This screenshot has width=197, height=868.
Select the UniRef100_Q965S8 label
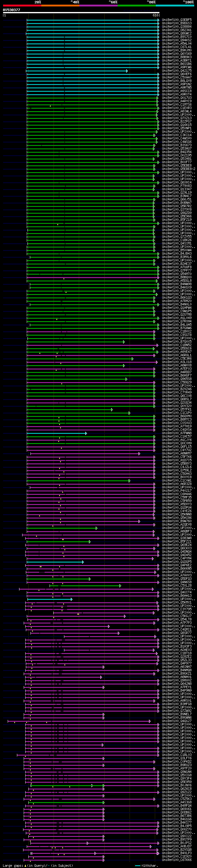point(177,379)
